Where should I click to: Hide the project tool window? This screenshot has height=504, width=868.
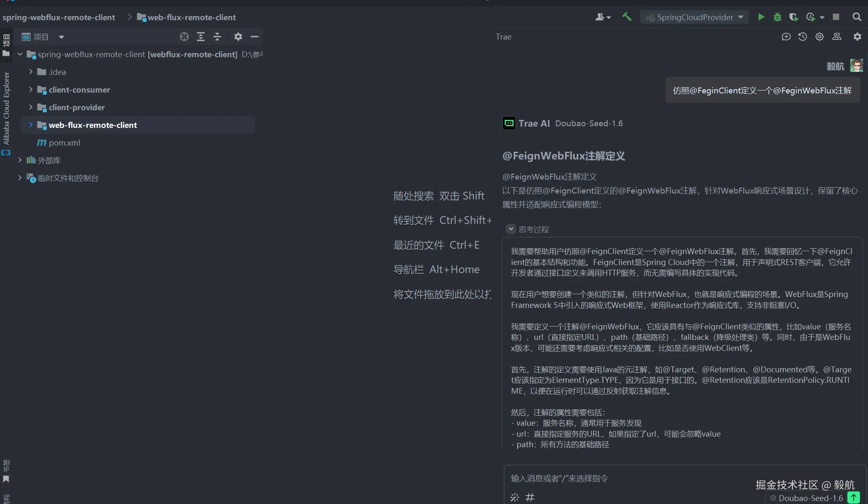tap(255, 37)
